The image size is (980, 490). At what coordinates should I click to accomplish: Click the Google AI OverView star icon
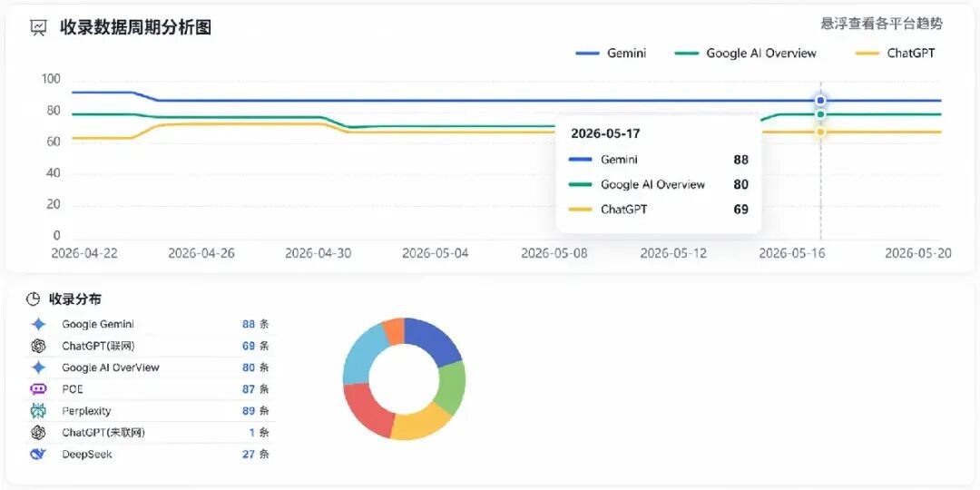(x=38, y=367)
